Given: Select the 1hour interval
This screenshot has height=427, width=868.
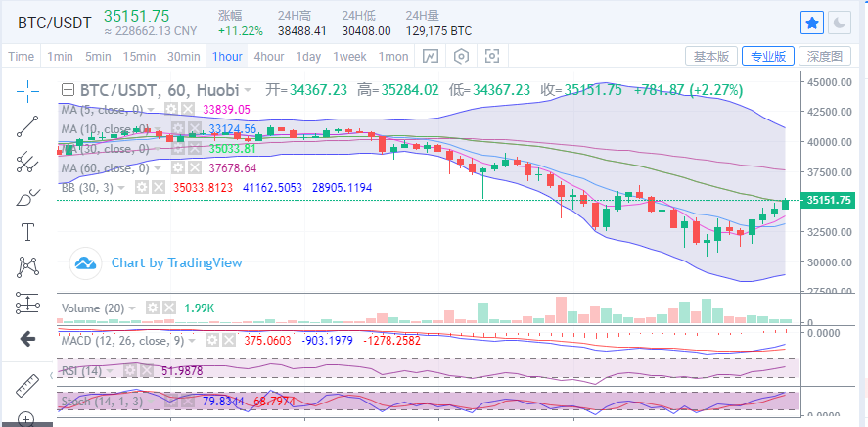Looking at the screenshot, I should click(227, 56).
